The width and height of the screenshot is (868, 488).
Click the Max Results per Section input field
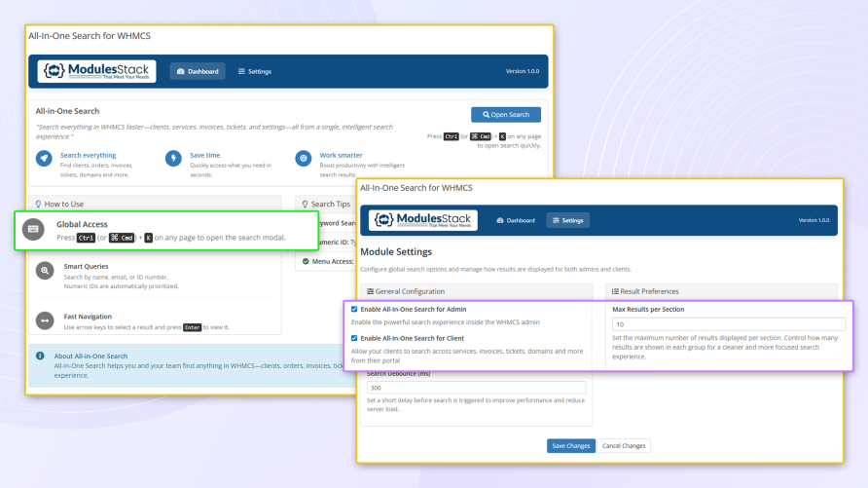click(729, 324)
